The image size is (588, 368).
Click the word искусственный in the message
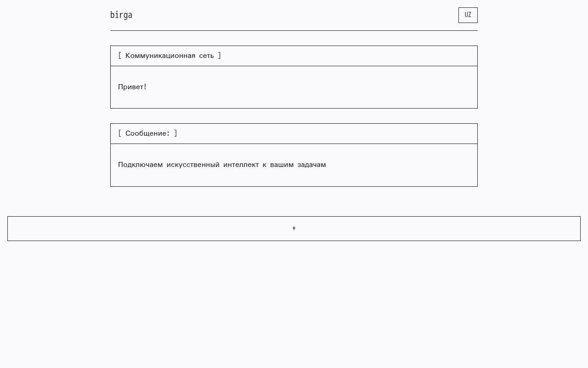pos(193,165)
